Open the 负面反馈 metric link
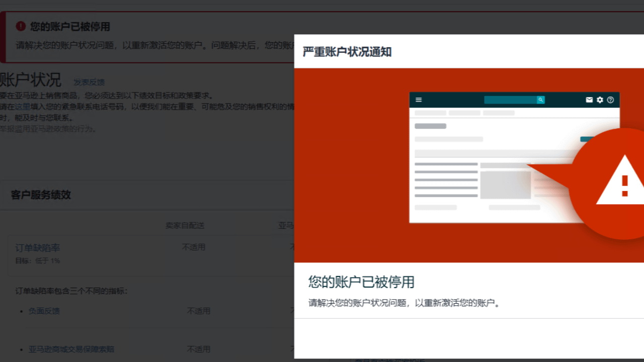The height and width of the screenshot is (362, 644). [x=44, y=311]
